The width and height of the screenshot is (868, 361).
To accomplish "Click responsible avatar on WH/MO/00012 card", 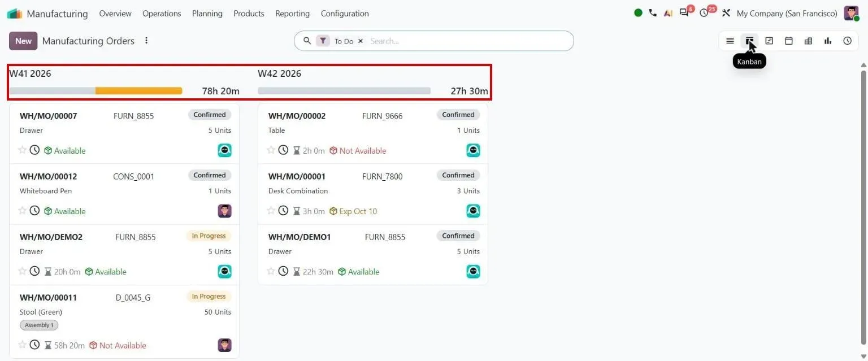I will point(225,211).
